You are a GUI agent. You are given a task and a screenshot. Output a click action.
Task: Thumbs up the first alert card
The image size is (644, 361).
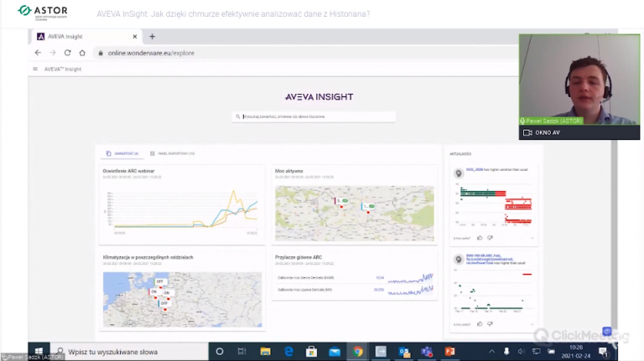[x=479, y=238]
